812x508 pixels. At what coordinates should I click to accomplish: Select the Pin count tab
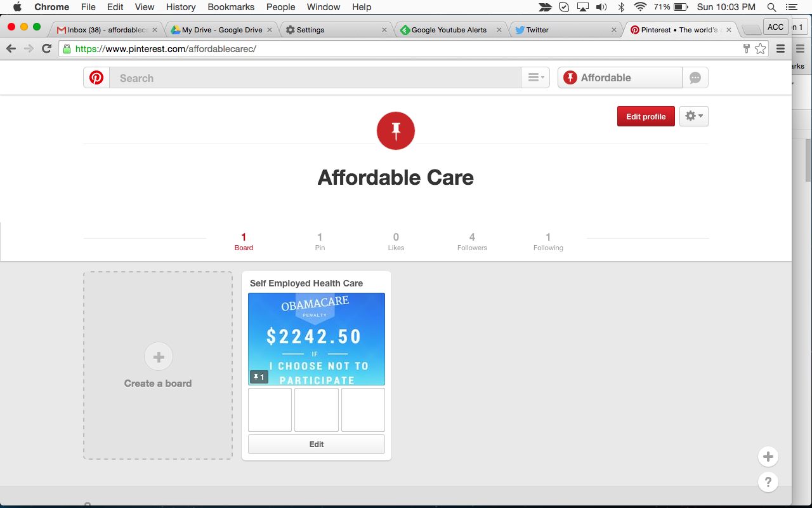click(x=320, y=242)
